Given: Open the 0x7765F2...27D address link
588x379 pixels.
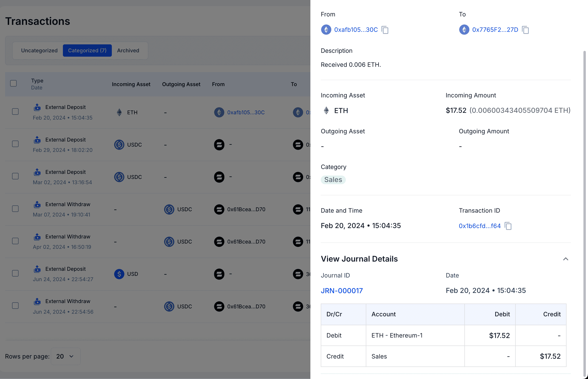Looking at the screenshot, I should click(495, 30).
